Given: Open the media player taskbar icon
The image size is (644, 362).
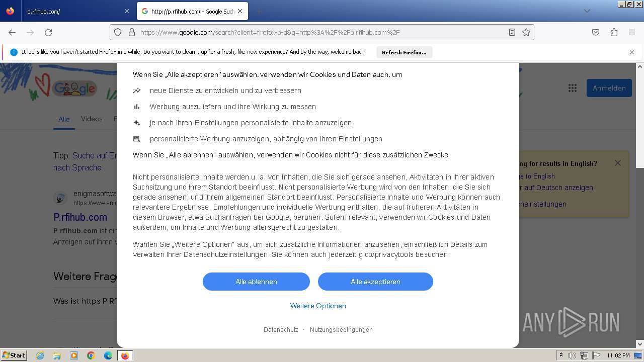Looking at the screenshot, I should tap(74, 355).
